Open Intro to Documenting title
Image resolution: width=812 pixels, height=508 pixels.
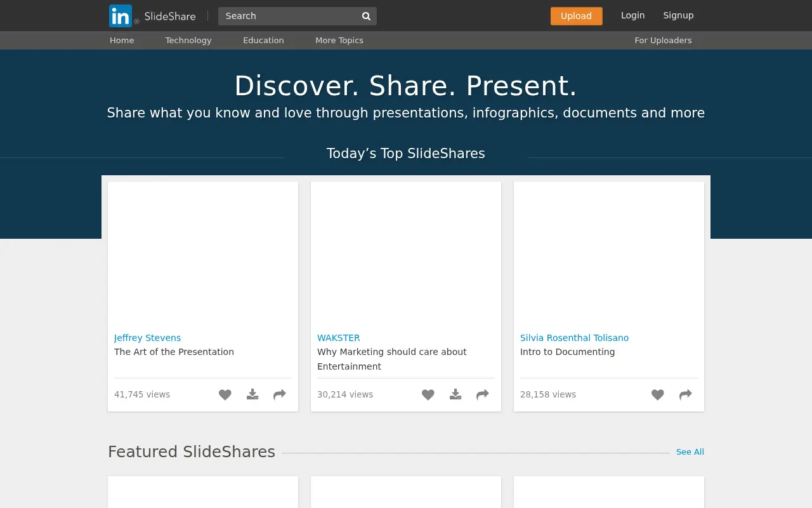point(567,352)
